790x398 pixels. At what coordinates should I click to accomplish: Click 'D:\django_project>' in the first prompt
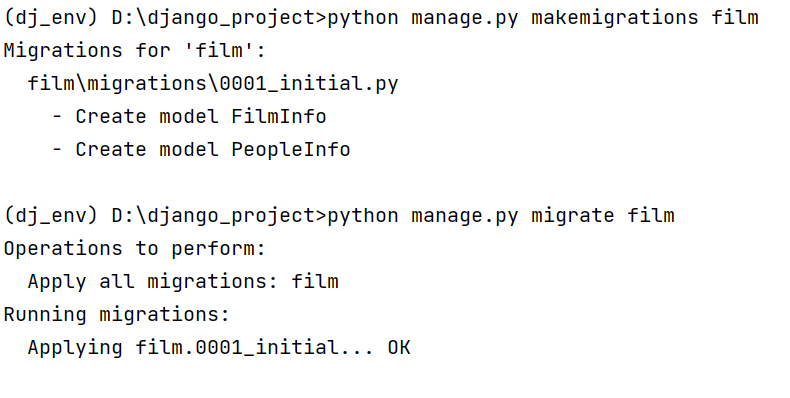[219, 18]
